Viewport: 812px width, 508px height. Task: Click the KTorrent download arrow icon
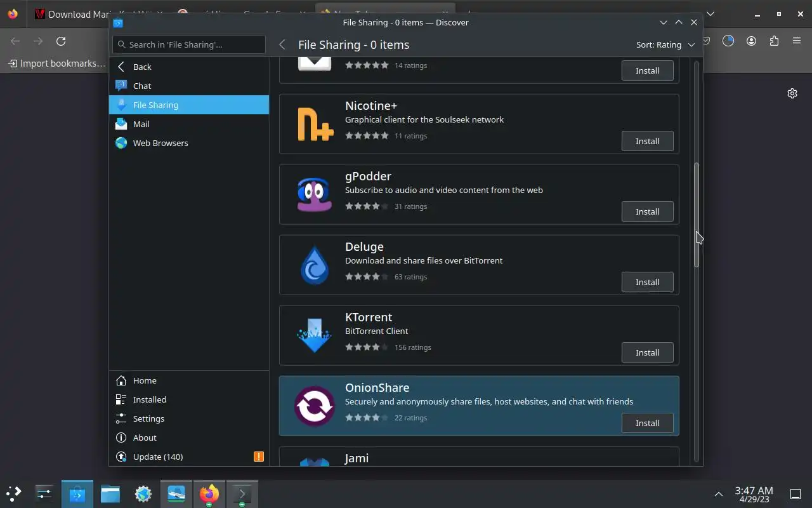click(x=314, y=335)
